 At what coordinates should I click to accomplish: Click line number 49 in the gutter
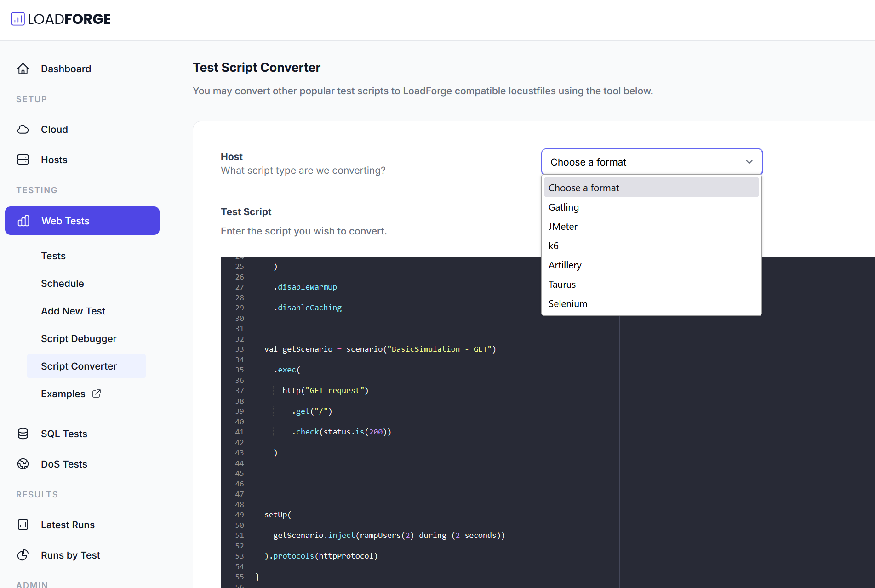coord(240,514)
